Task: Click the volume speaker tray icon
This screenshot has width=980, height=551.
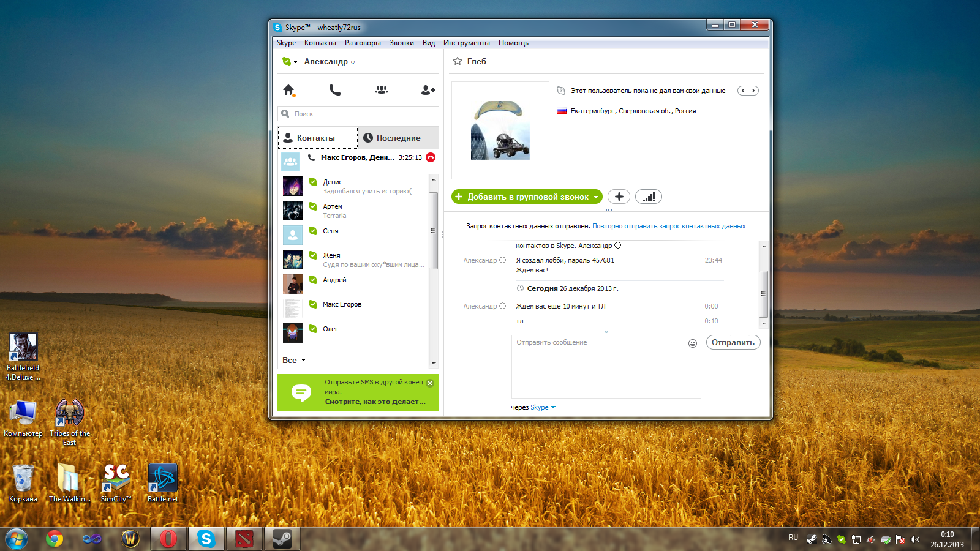Action: (915, 539)
